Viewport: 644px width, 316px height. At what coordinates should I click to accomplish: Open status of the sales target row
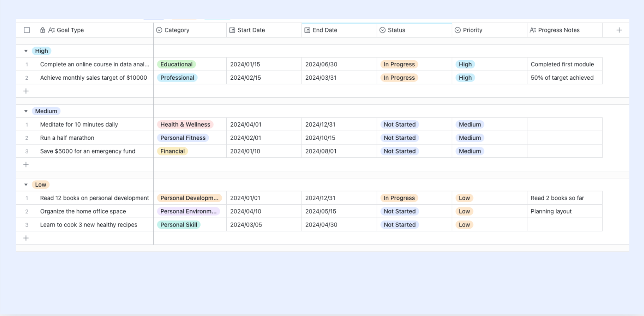pos(399,78)
